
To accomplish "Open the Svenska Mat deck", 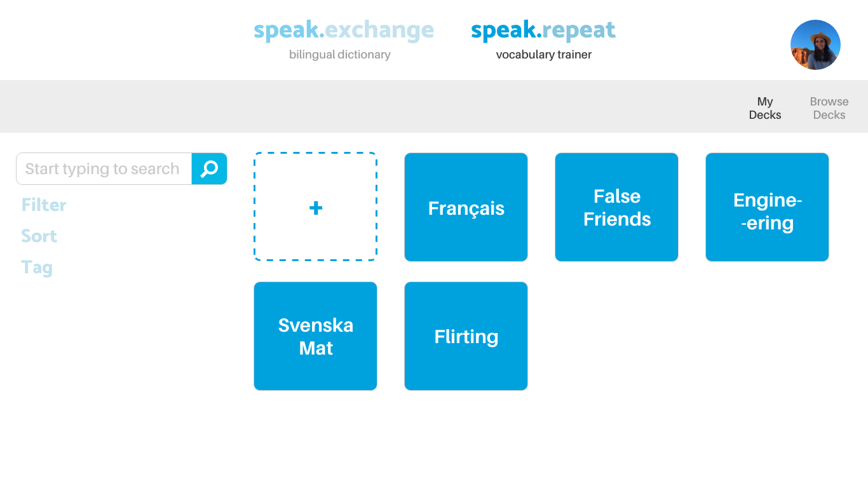I will point(315,336).
